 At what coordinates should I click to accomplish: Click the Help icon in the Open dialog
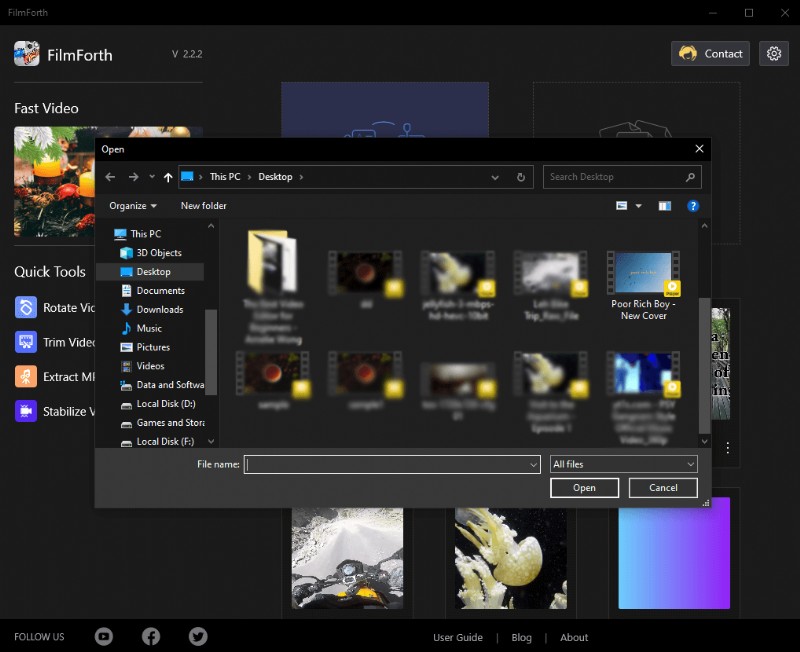693,206
